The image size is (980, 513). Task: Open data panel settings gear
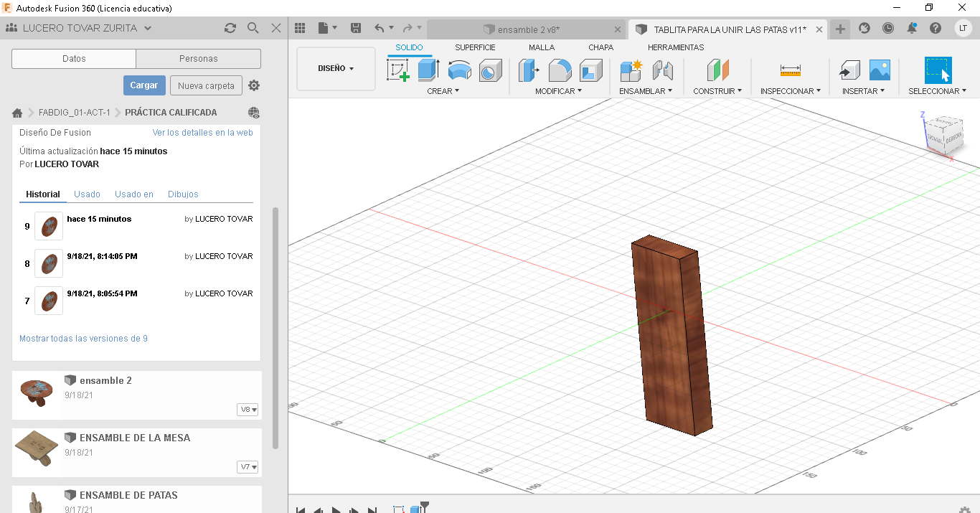[x=254, y=85]
